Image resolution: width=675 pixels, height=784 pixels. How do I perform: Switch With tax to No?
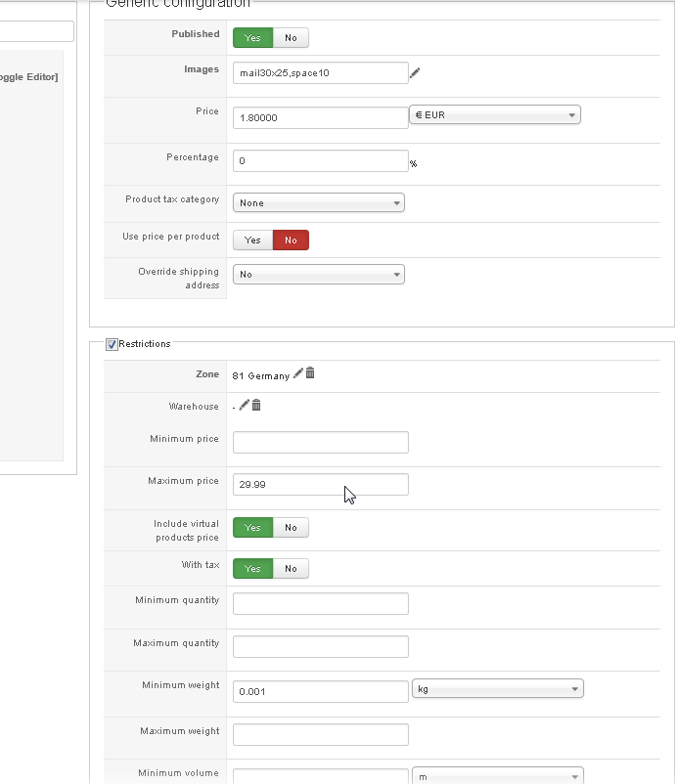point(291,568)
